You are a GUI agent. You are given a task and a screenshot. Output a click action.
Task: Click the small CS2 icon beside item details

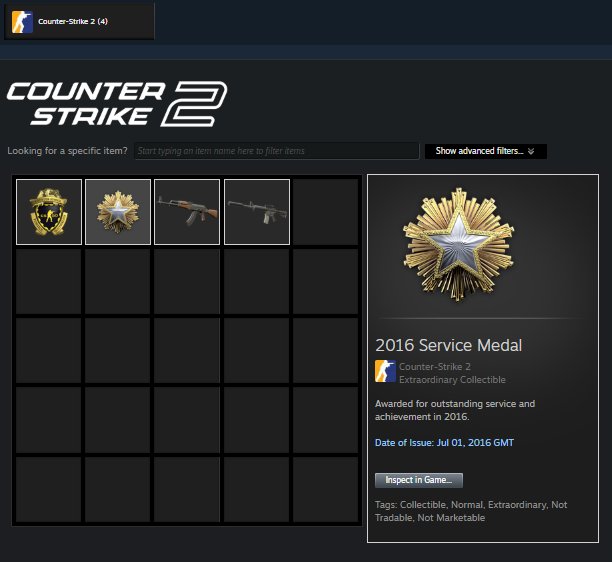click(x=385, y=371)
